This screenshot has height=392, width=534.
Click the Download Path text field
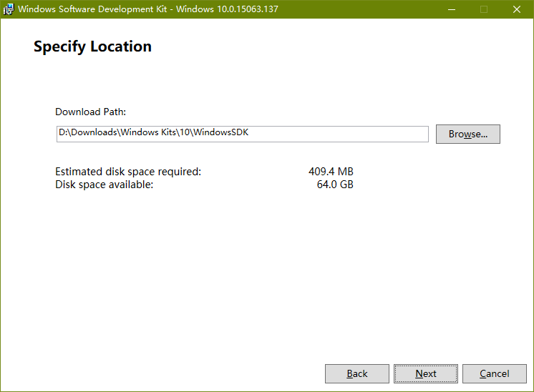(x=243, y=134)
